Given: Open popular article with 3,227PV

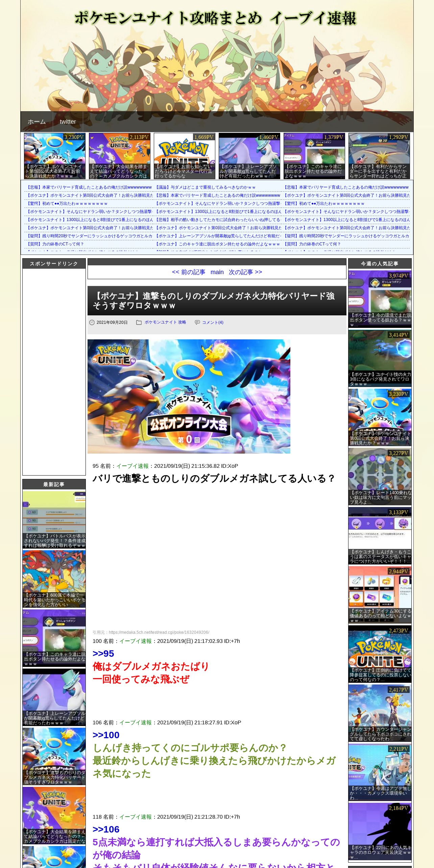Looking at the screenshot, I should tap(380, 477).
